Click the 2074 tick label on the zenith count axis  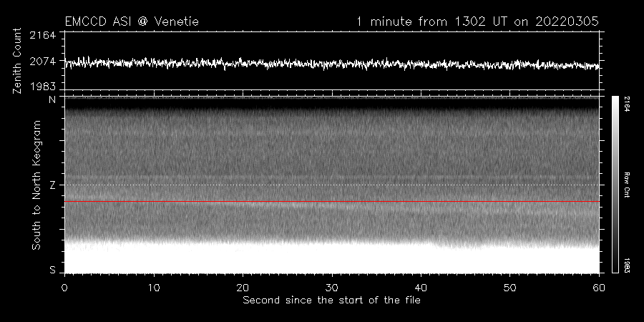(43, 62)
